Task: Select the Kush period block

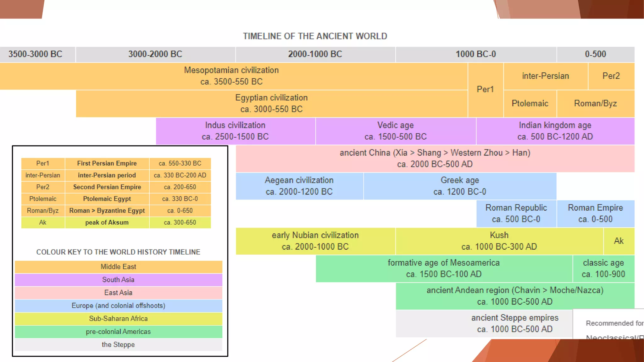Action: (x=499, y=241)
